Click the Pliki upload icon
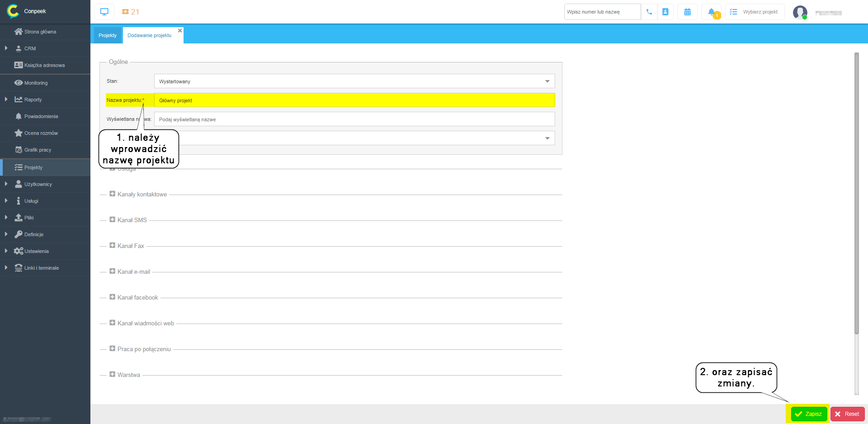This screenshot has height=424, width=868. [19, 218]
